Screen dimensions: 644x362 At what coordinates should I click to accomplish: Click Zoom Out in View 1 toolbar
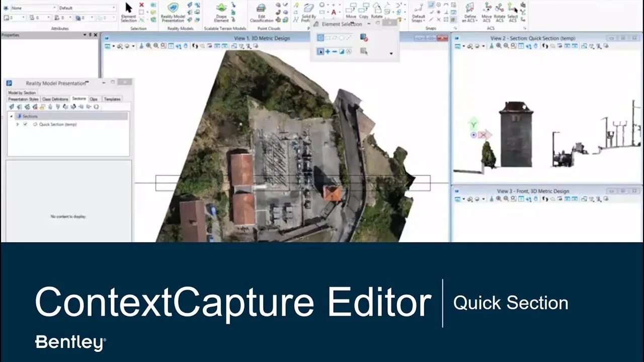[x=156, y=46]
